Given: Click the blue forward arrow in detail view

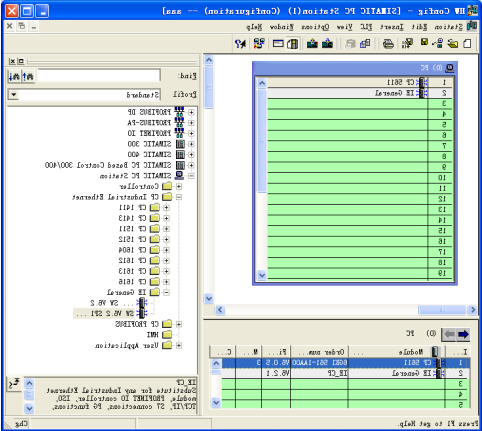Looking at the screenshot, I should pos(463,334).
